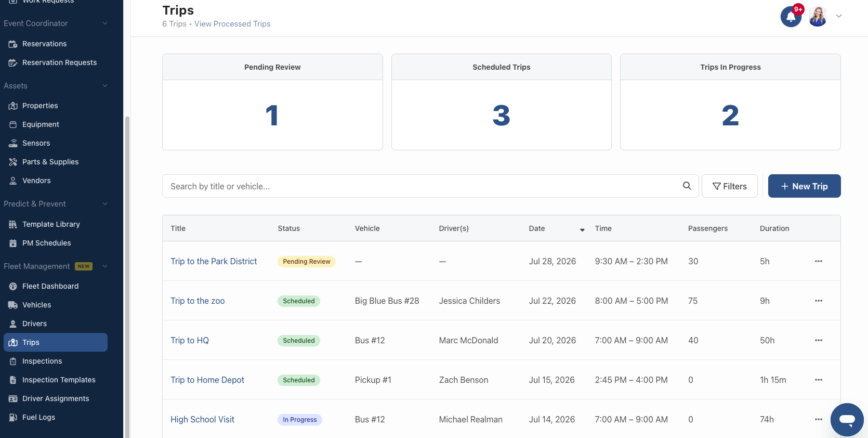Screen dimensions: 868x438
Task: Click the Sensors sidebar icon
Action: click(13, 144)
